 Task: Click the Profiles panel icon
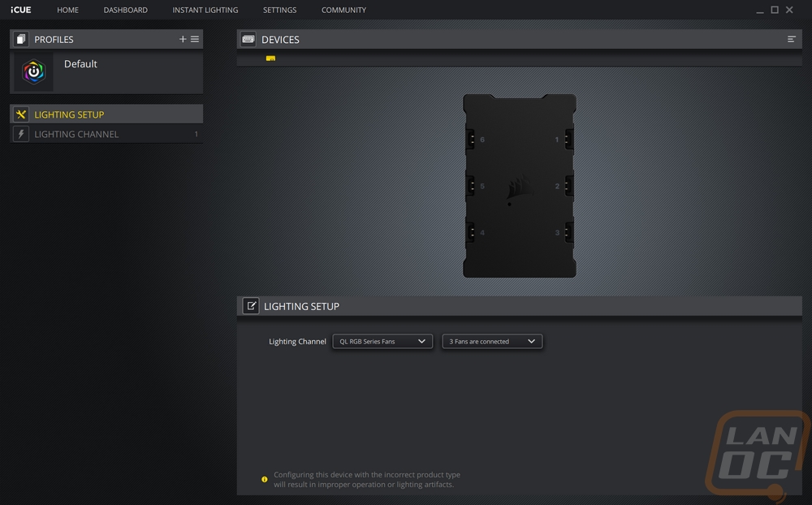click(21, 39)
